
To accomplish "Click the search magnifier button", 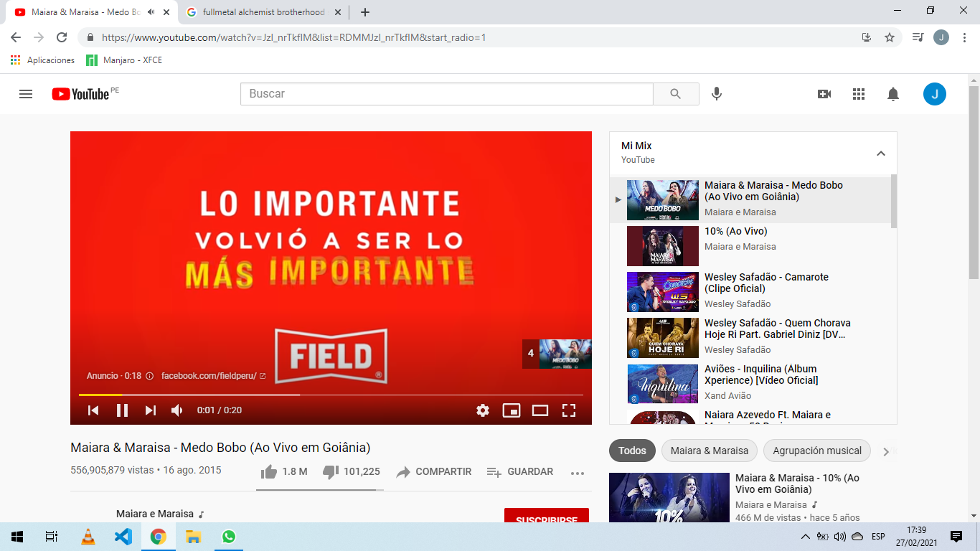I will (x=676, y=94).
